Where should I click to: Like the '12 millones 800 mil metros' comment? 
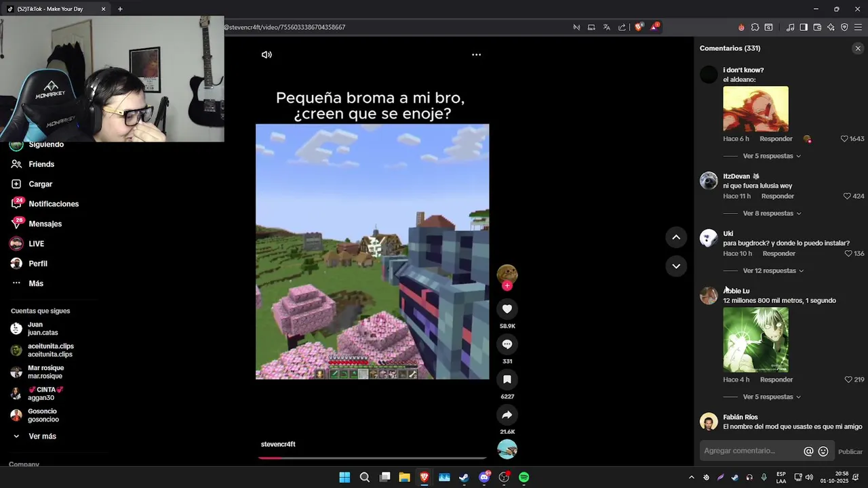point(848,380)
